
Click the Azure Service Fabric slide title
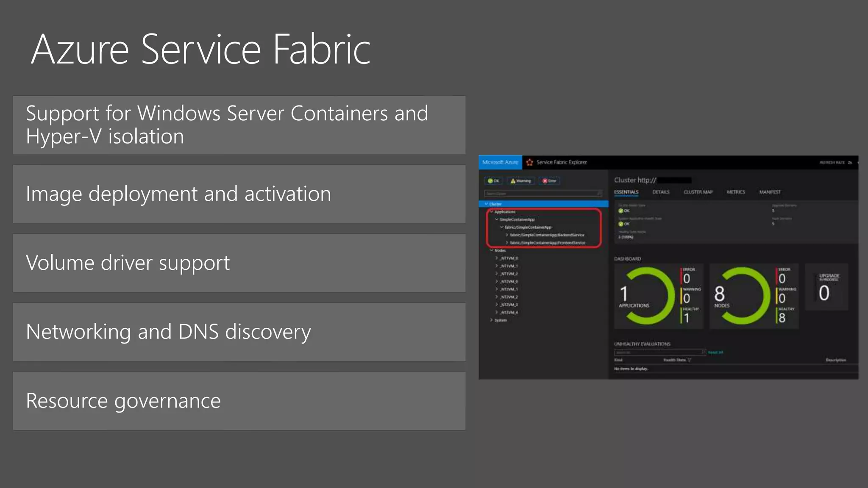pos(200,50)
